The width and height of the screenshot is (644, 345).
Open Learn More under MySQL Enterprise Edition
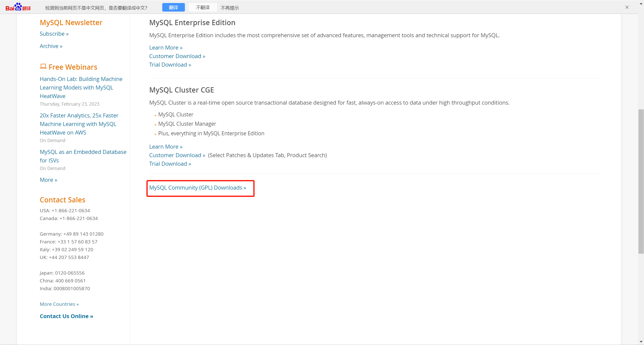pos(166,48)
